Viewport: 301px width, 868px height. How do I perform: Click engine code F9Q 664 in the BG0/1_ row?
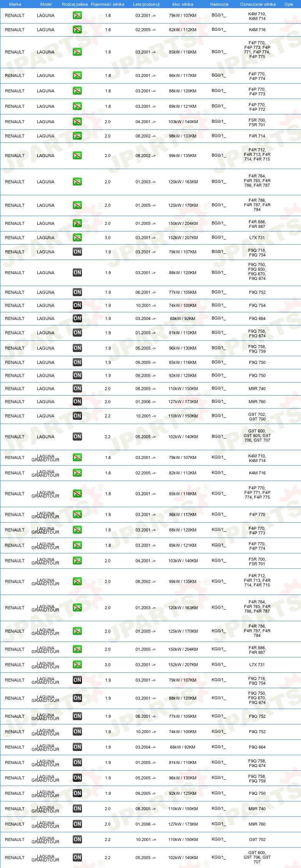(257, 318)
